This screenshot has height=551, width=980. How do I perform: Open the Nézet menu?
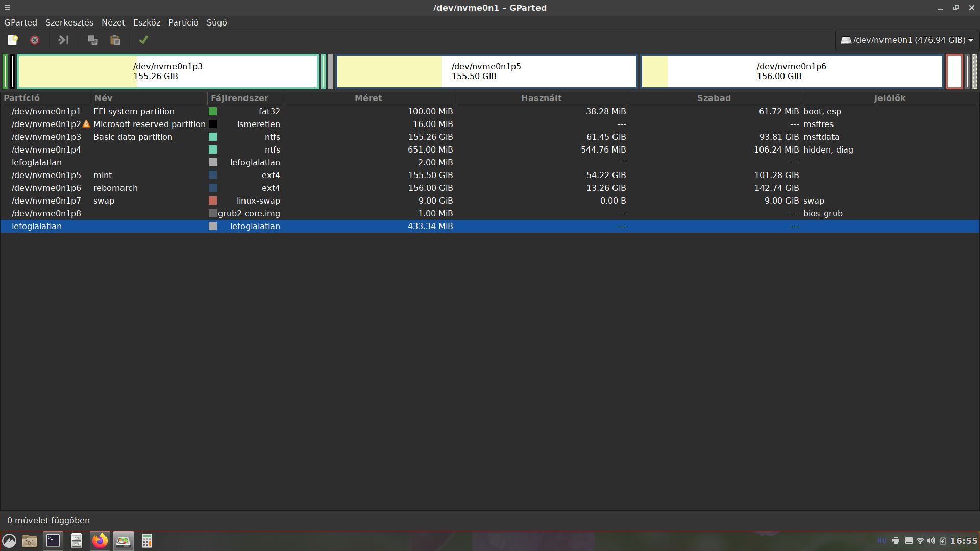113,22
